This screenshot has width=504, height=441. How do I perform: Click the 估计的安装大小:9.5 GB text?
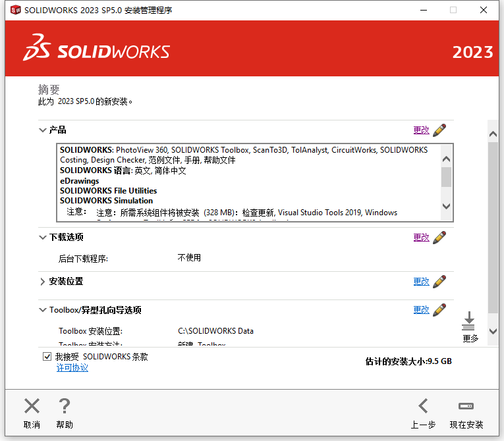coord(408,361)
